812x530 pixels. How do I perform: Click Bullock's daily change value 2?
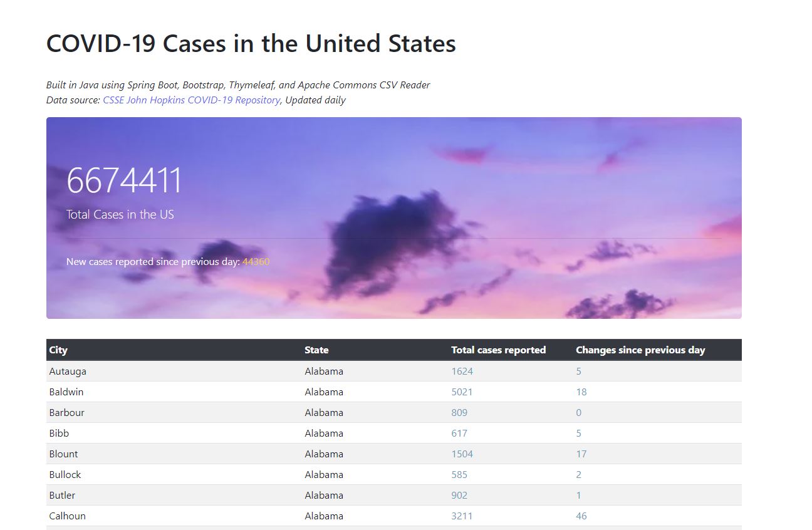(579, 474)
